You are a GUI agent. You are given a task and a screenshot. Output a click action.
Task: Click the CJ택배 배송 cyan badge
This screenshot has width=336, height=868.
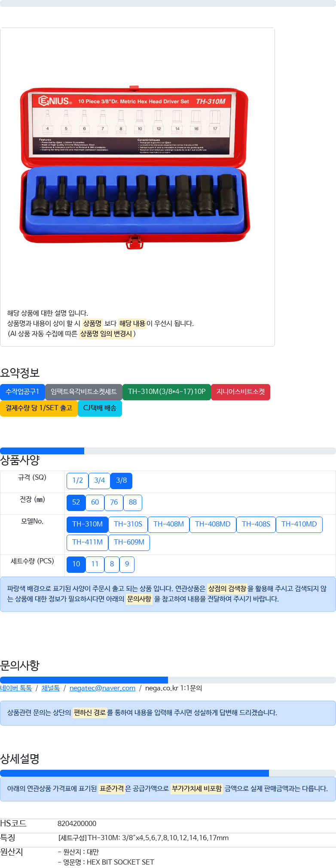click(x=100, y=408)
